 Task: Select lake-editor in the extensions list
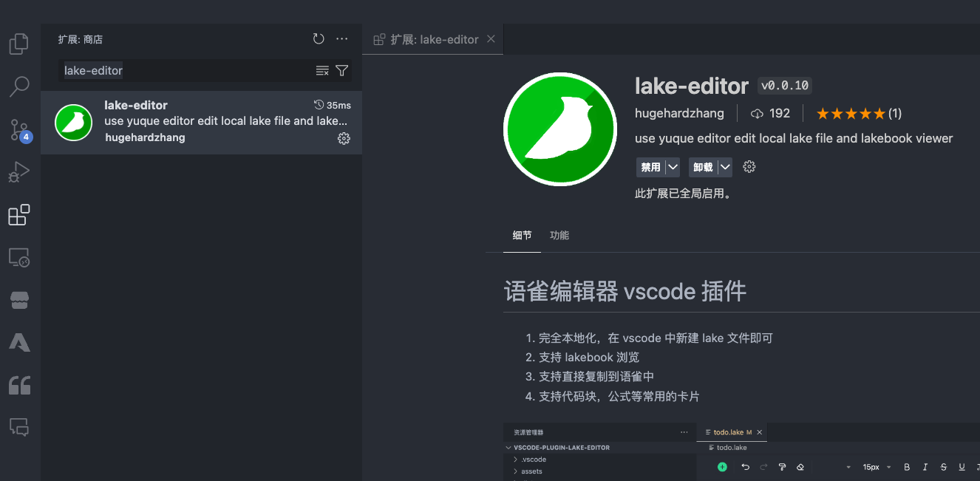coord(201,123)
